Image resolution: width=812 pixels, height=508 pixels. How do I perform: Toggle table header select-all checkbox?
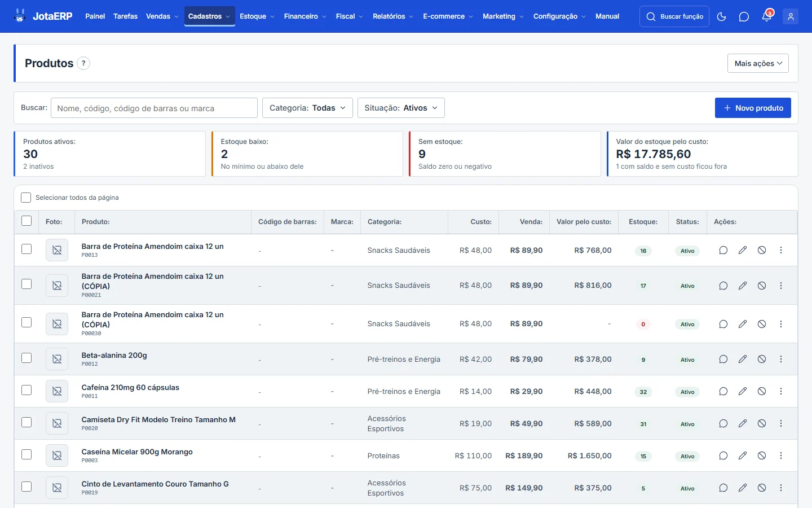[27, 221]
